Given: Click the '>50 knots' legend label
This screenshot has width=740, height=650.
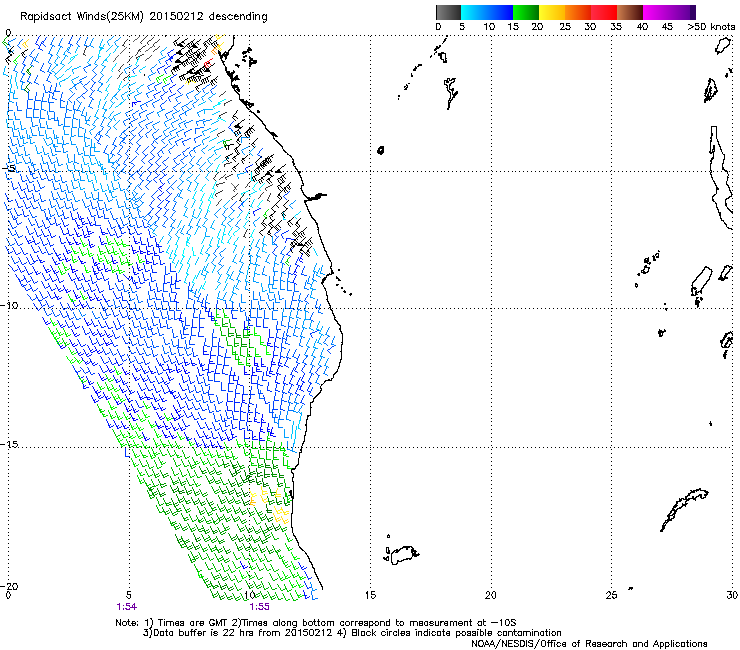Looking at the screenshot, I should tap(711, 27).
